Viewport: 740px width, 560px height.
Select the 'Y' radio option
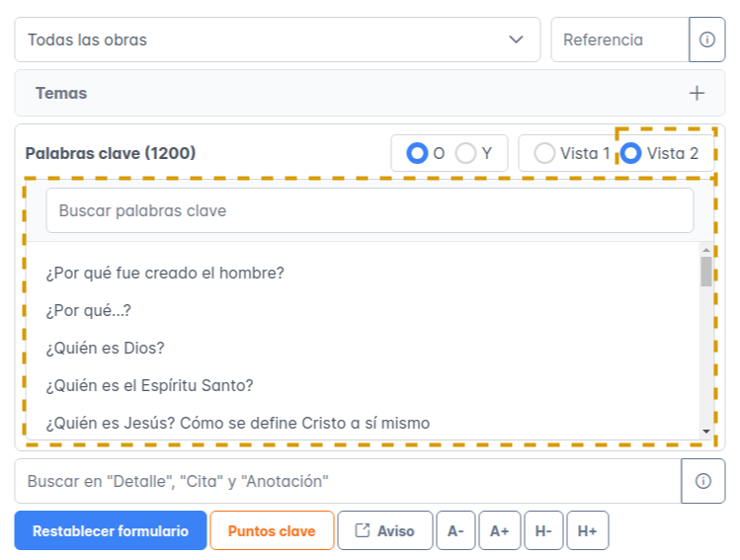[465, 153]
